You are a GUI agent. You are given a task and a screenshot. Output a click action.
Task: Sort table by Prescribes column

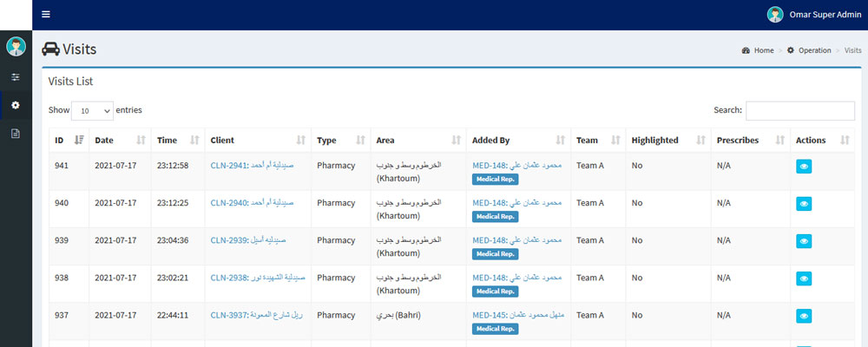pyautogui.click(x=751, y=141)
